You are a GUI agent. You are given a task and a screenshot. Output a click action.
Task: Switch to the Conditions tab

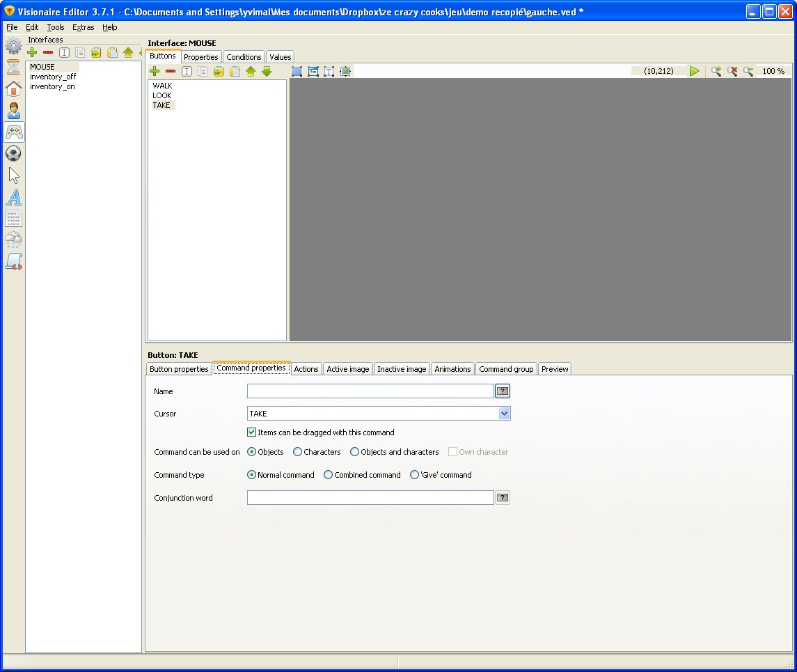244,57
